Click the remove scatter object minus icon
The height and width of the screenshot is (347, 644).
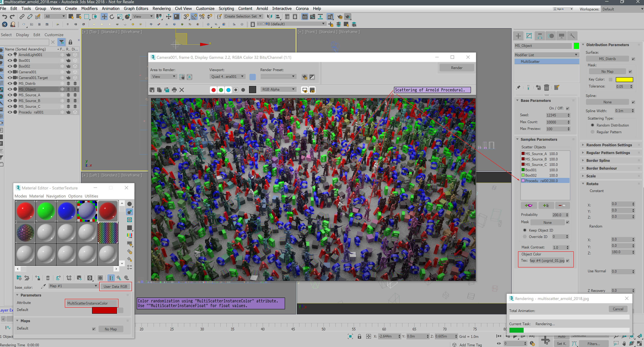coord(562,205)
